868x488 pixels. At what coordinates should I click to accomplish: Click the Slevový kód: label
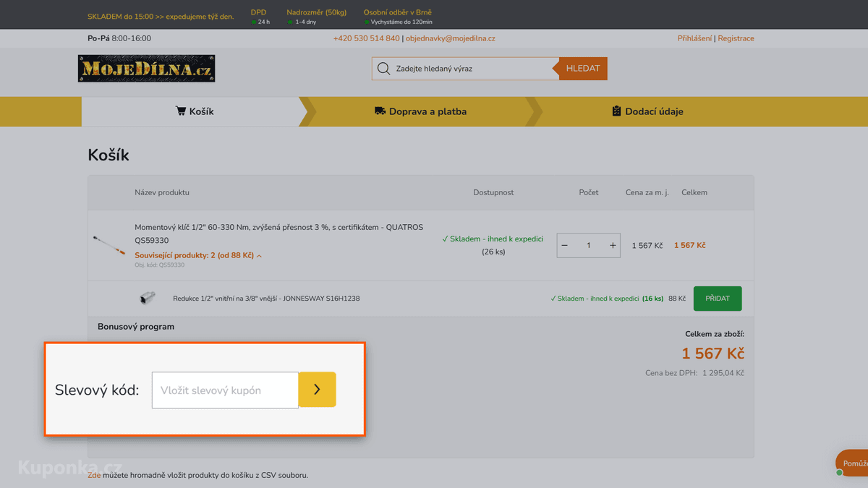click(x=97, y=390)
